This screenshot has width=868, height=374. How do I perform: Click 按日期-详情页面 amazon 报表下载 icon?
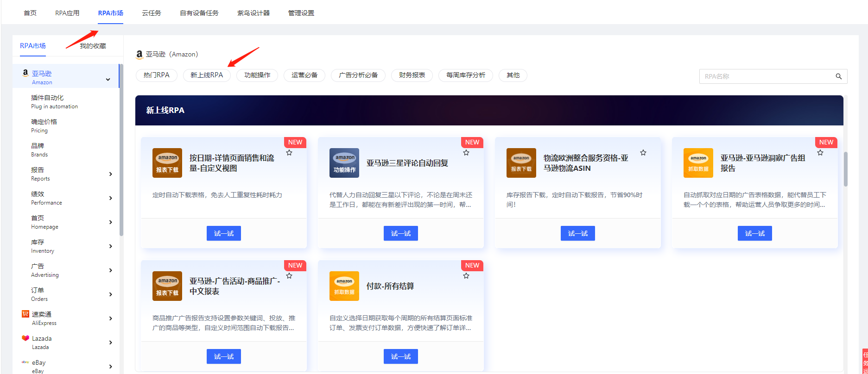click(x=167, y=163)
